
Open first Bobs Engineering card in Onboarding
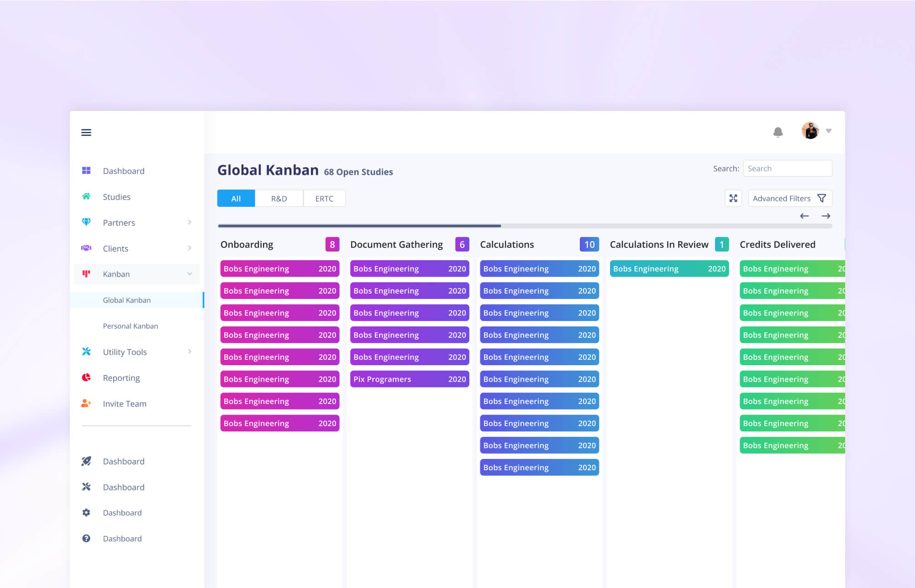click(x=280, y=268)
